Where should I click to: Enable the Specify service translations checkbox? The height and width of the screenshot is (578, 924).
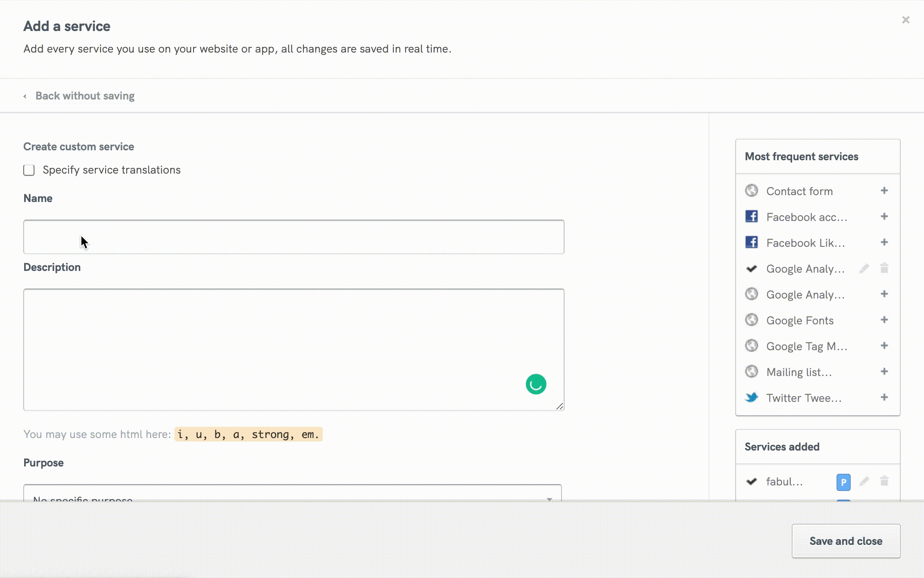pos(28,170)
